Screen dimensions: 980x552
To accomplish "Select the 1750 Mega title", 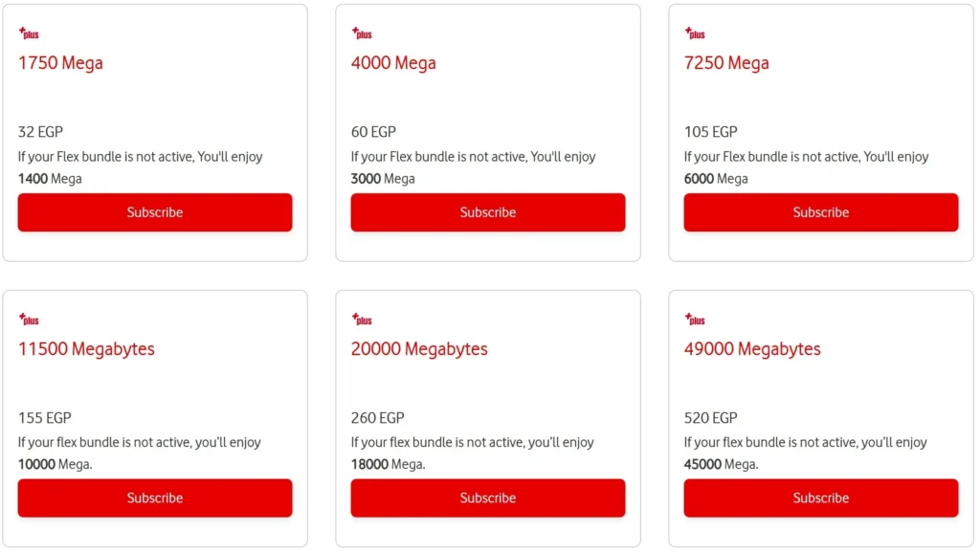I will tap(60, 63).
